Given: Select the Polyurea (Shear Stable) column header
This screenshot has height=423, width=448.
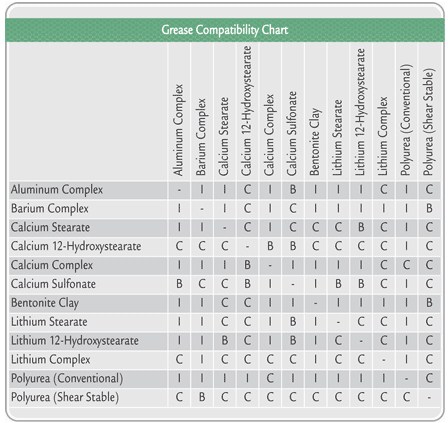Looking at the screenshot, I should coord(428,122).
